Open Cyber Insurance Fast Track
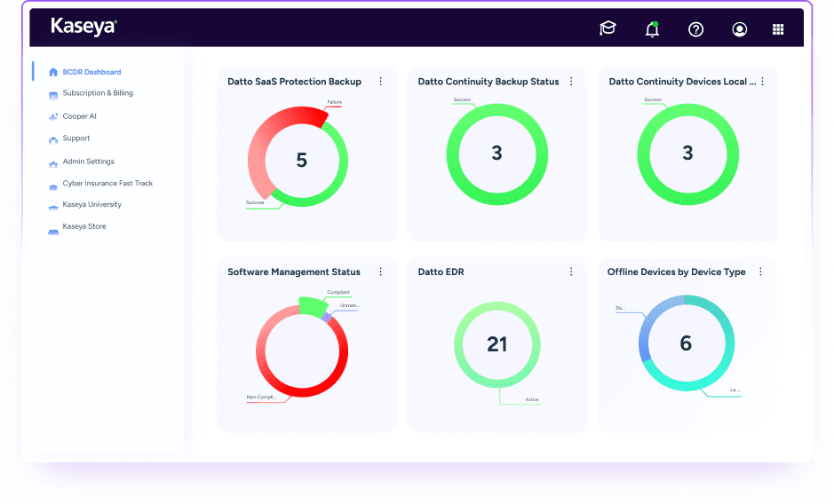 point(107,183)
